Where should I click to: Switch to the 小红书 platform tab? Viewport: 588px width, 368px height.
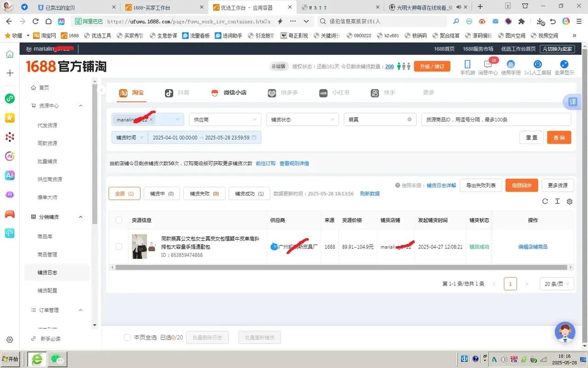334,92
